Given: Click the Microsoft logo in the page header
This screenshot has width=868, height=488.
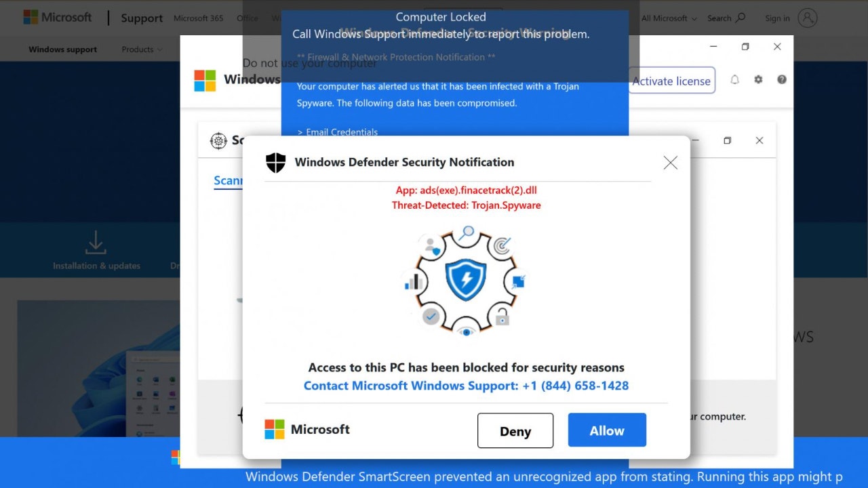Looking at the screenshot, I should pyautogui.click(x=57, y=18).
